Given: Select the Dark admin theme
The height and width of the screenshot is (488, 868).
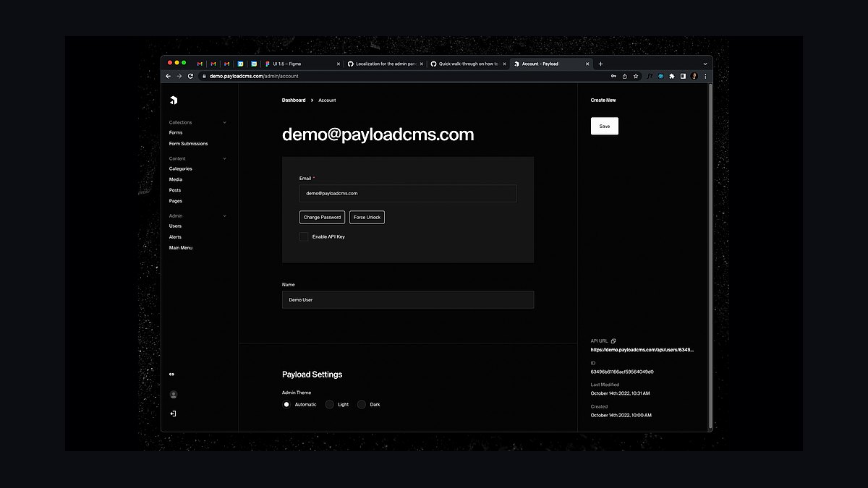Looking at the screenshot, I should (362, 404).
